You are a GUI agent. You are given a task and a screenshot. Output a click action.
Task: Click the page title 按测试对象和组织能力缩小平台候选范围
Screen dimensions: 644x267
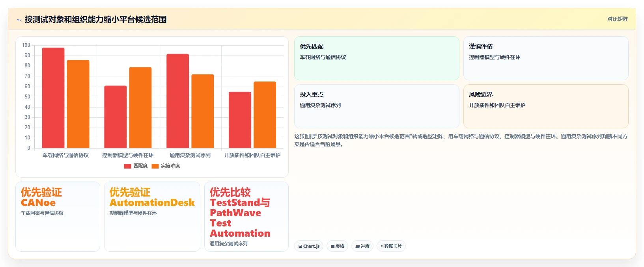coord(95,19)
